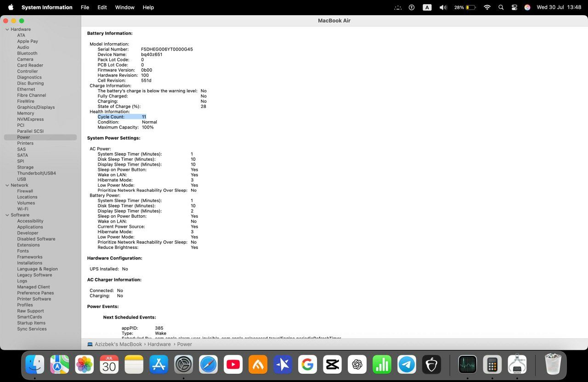The width and height of the screenshot is (588, 382).
Task: Collapse the Hardware section
Action: click(x=7, y=29)
